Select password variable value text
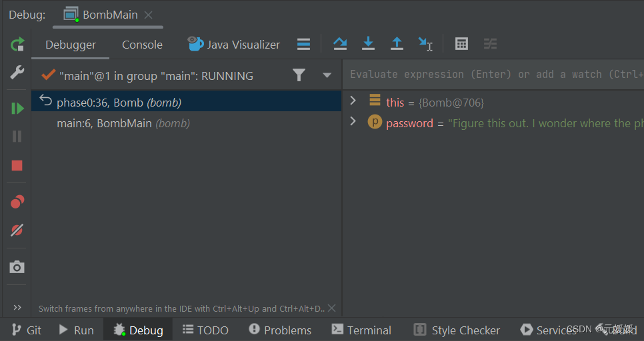 546,123
